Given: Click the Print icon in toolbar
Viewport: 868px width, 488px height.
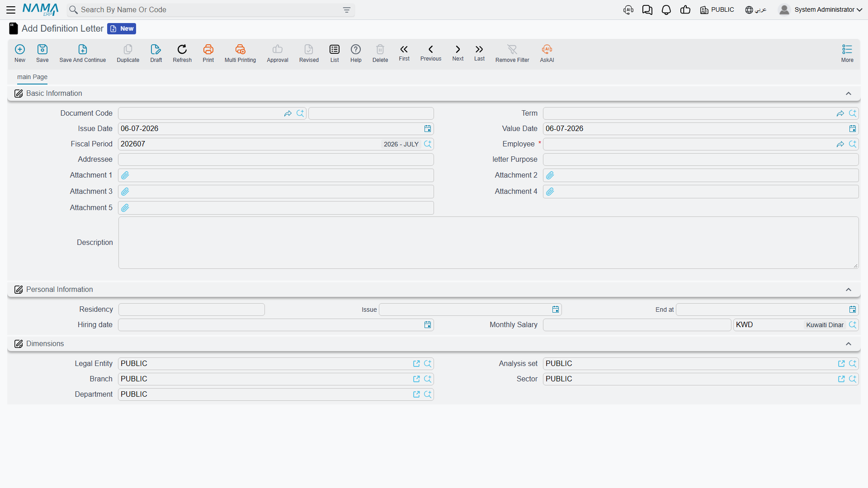Looking at the screenshot, I should (x=208, y=49).
